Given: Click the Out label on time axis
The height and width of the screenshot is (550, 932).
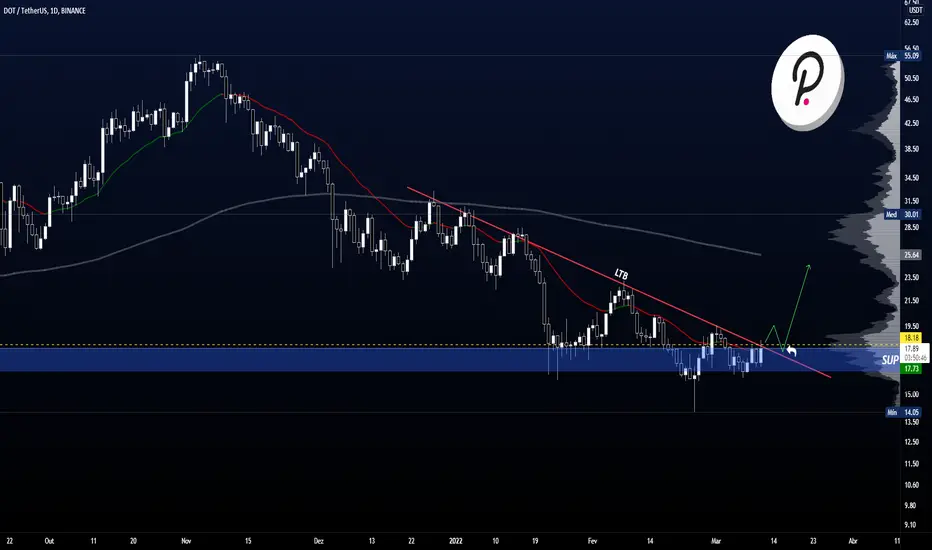Looking at the screenshot, I should (x=49, y=541).
